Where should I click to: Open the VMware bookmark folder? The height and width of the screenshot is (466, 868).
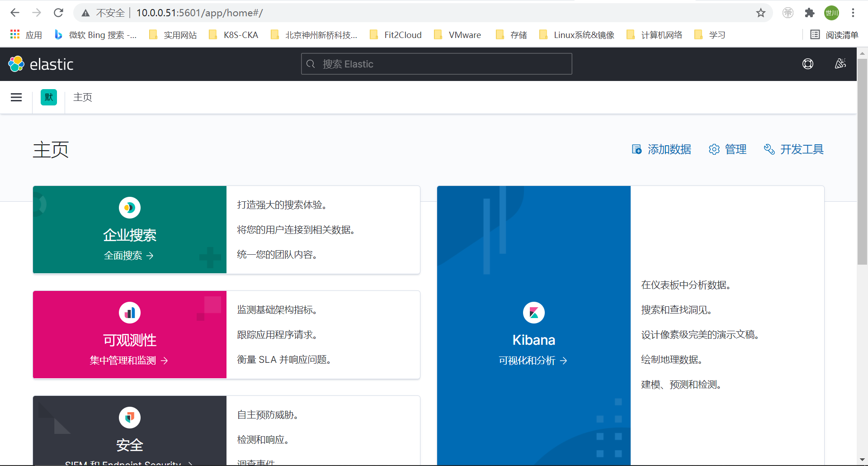[457, 35]
